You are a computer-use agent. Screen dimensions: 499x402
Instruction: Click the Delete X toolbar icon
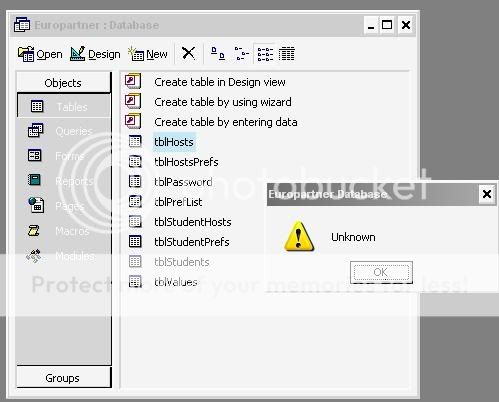[188, 53]
